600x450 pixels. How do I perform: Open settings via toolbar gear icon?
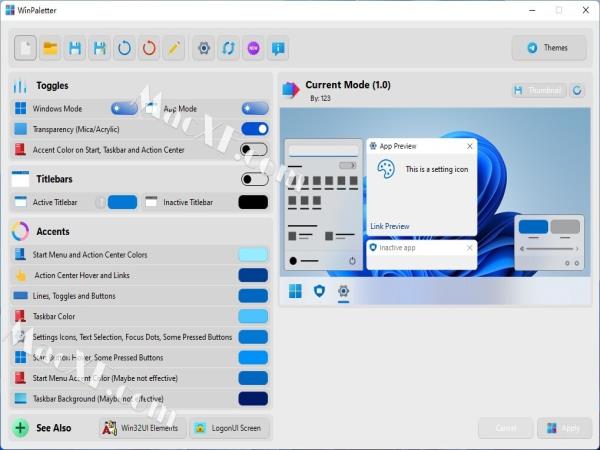point(204,48)
